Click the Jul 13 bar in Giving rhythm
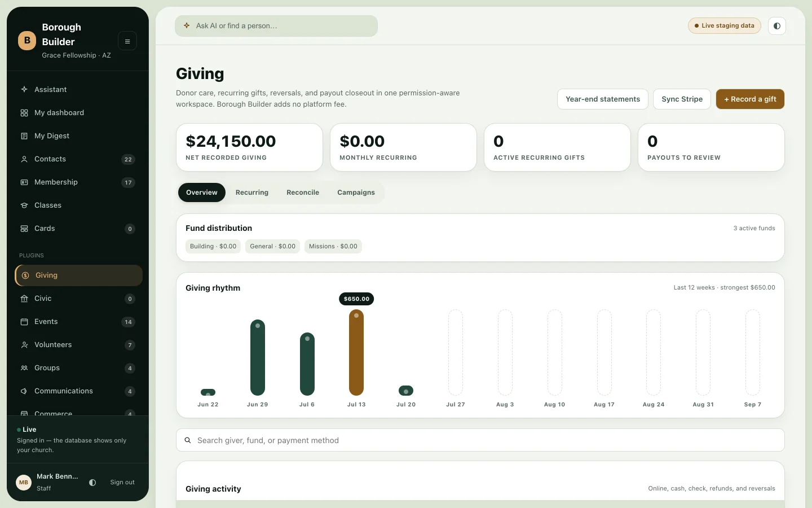 [x=356, y=352]
